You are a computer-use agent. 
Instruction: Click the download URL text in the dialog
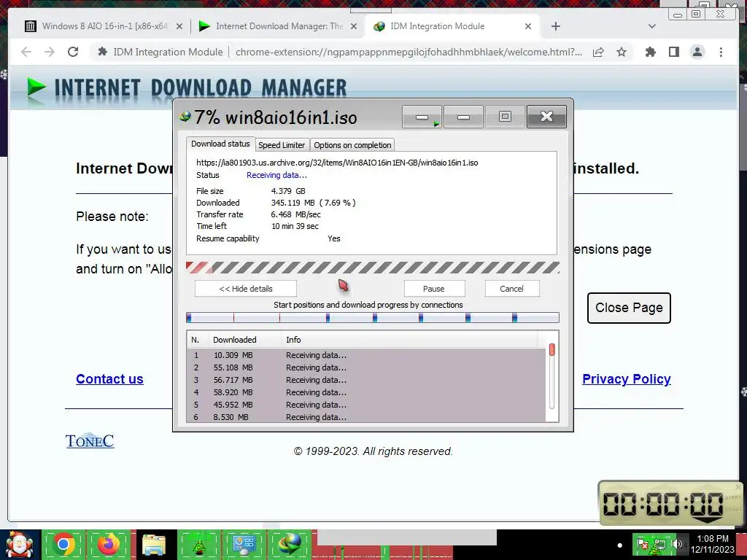click(337, 163)
